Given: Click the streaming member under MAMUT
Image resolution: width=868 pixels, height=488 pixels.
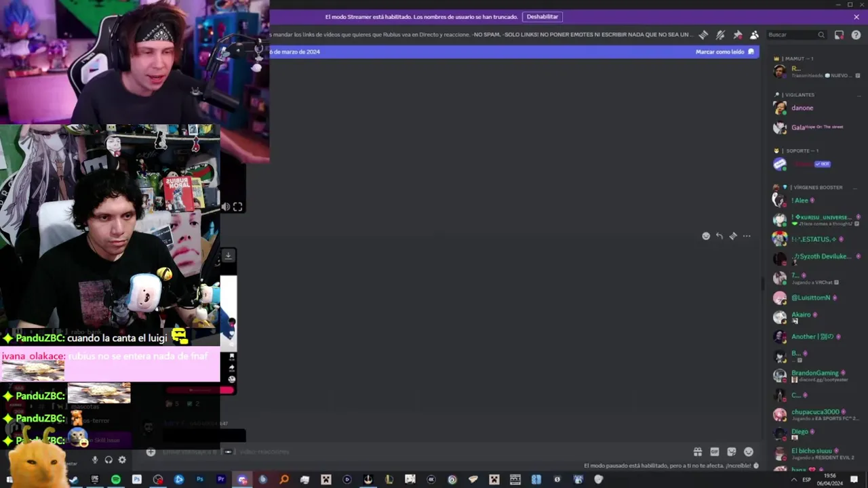Looking at the screenshot, I should tap(816, 71).
